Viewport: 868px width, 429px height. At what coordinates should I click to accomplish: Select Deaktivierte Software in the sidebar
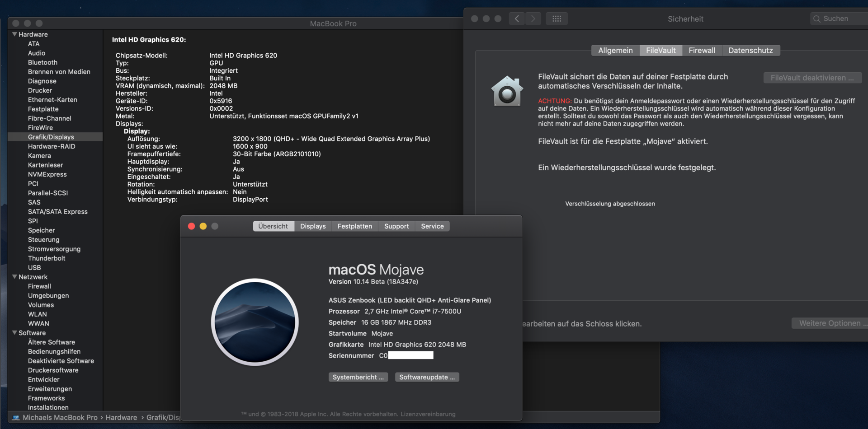coord(61,361)
